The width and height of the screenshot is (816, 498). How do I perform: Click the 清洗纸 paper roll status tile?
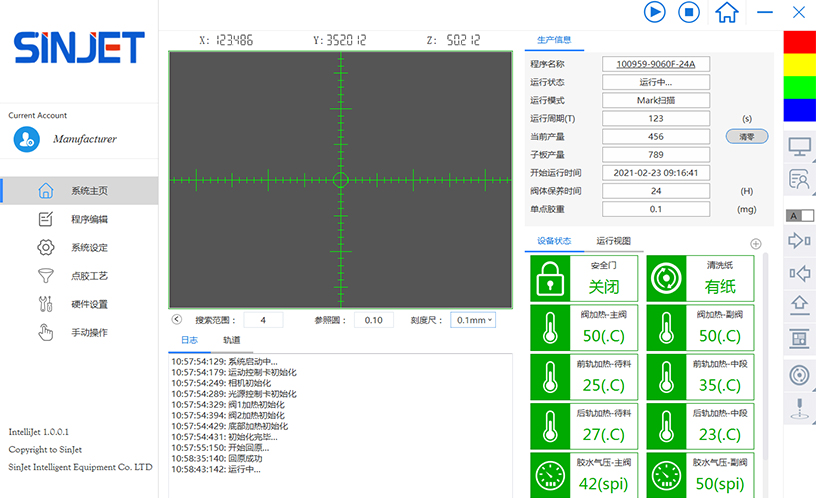click(700, 278)
